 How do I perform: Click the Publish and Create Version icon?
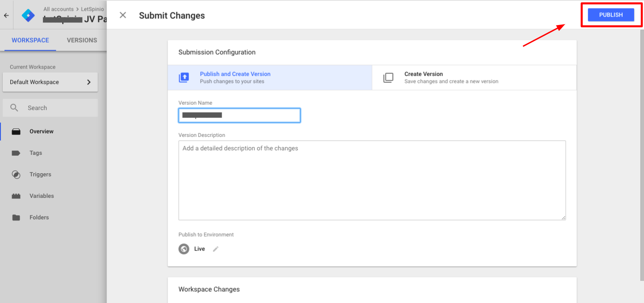pyautogui.click(x=184, y=77)
